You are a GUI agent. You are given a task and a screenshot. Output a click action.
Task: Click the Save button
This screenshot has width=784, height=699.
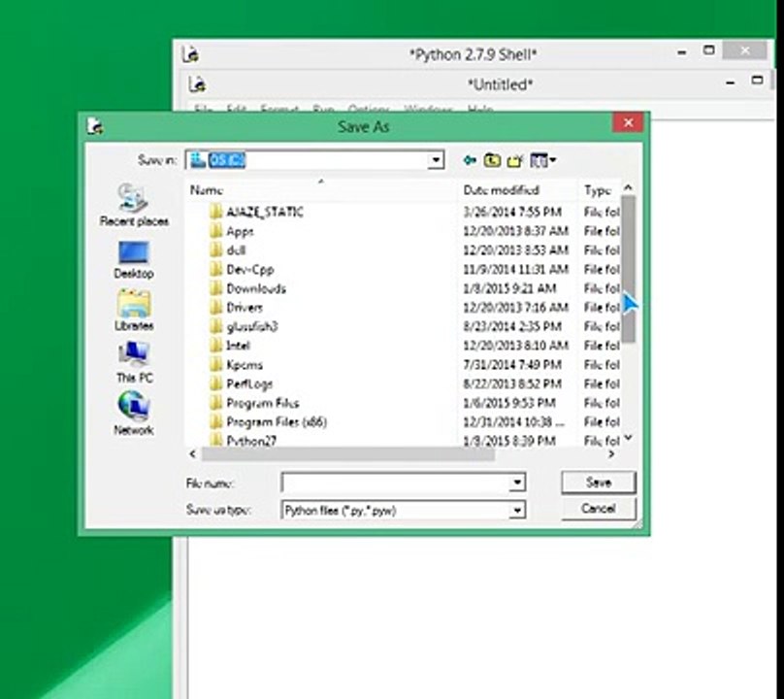coord(599,483)
